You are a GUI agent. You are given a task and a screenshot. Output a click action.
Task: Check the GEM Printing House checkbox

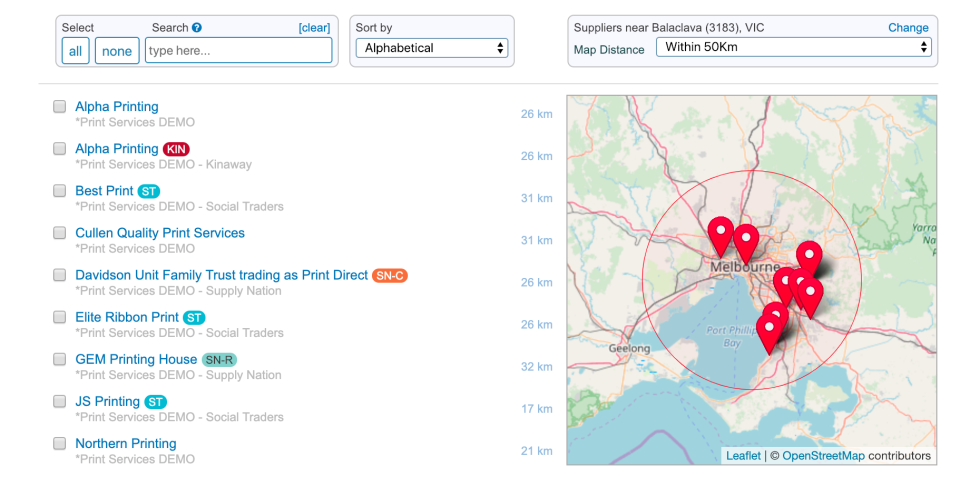tap(59, 359)
